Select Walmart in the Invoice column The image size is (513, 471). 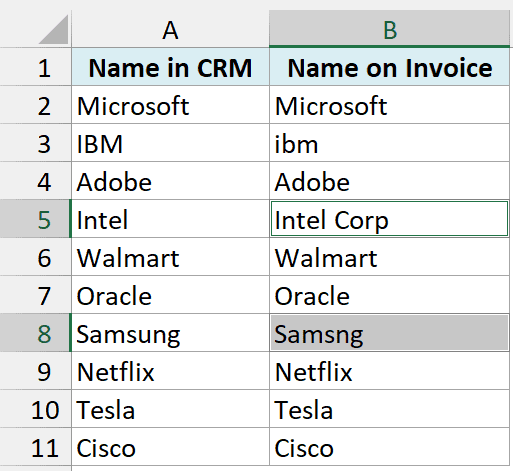pos(389,257)
